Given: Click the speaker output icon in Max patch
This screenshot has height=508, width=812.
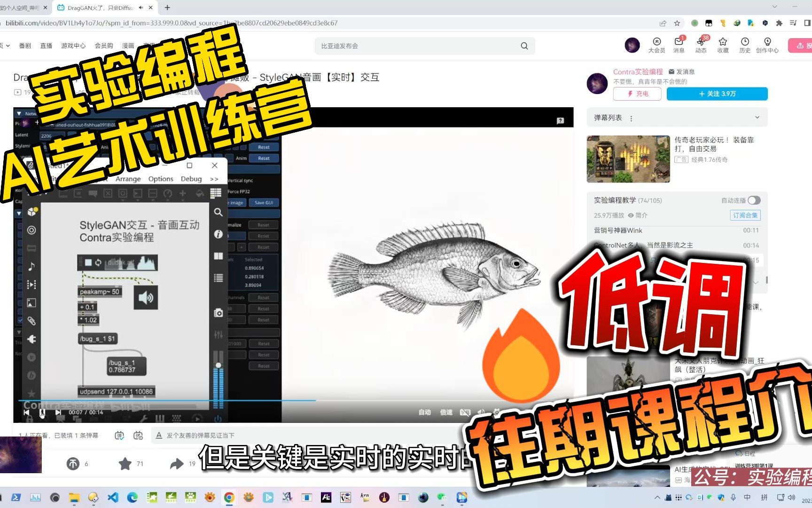Looking at the screenshot, I should click(146, 297).
